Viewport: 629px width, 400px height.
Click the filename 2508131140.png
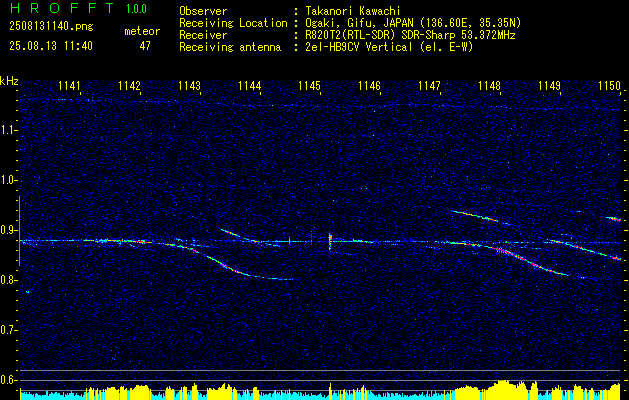click(x=51, y=27)
